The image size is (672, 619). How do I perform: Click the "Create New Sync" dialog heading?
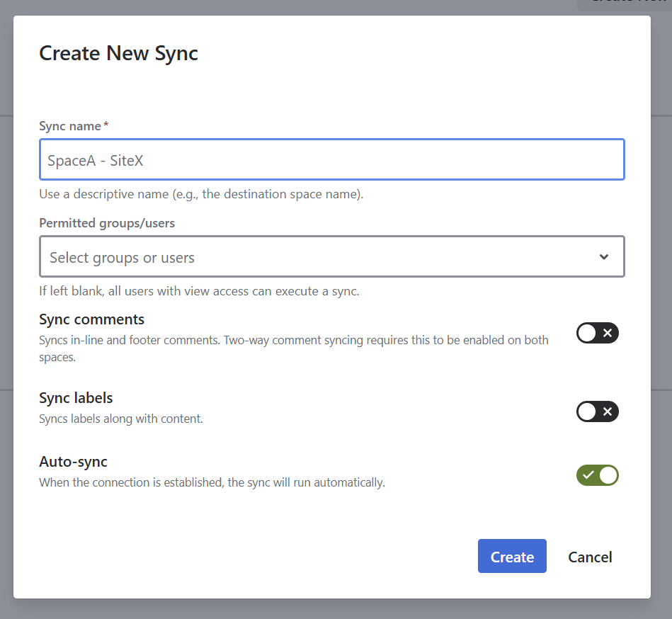coord(118,53)
